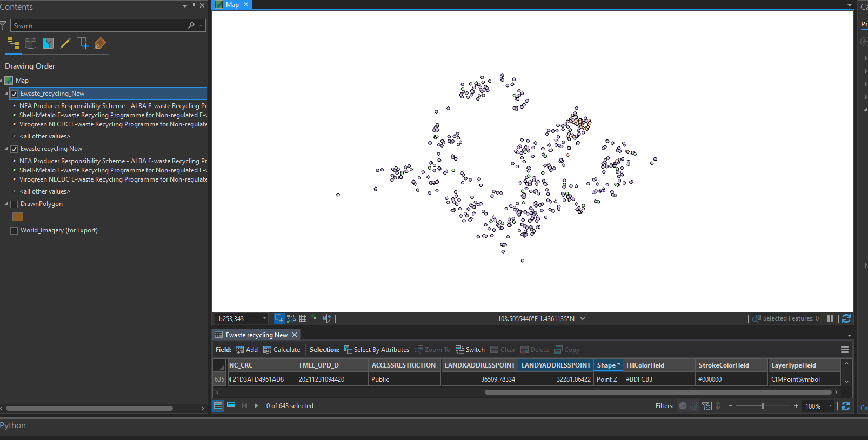868x440 pixels.
Task: Open the map scale dropdown
Action: tap(264, 318)
